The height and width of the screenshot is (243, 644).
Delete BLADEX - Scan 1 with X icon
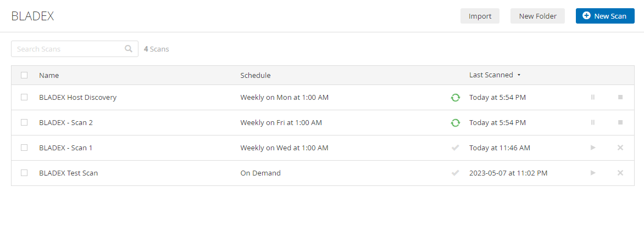click(x=620, y=148)
